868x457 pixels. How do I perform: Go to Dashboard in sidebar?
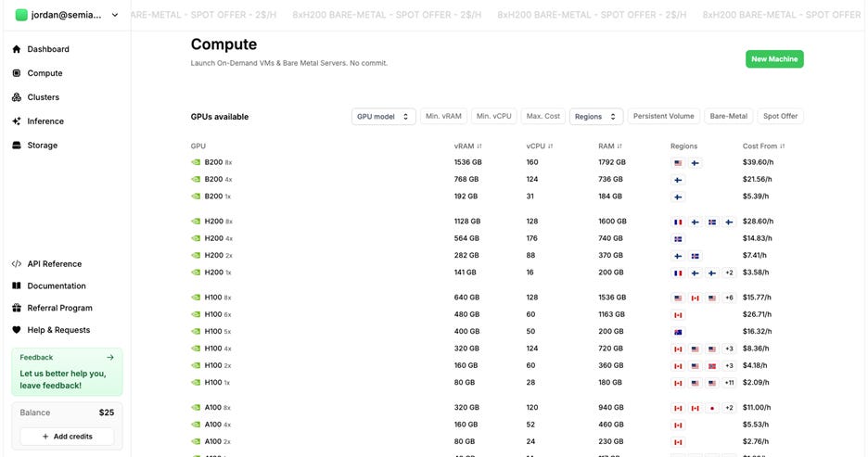(48, 49)
